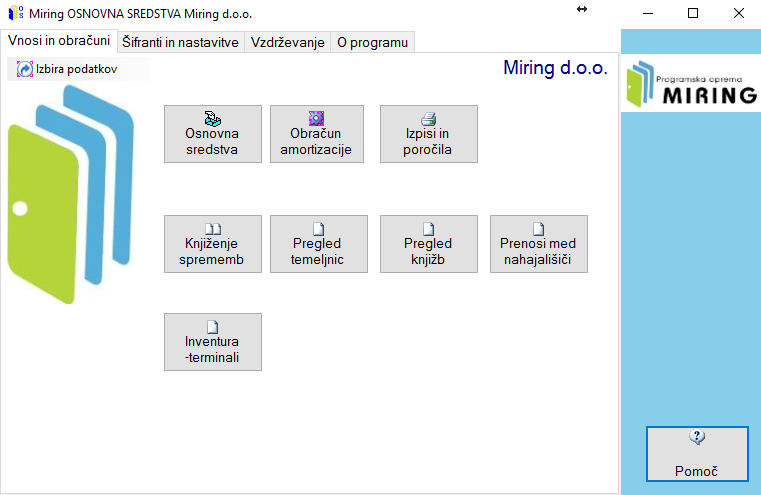Switch to Šifranti in nastavitve tab
Image resolution: width=761 pixels, height=495 pixels.
(x=181, y=42)
